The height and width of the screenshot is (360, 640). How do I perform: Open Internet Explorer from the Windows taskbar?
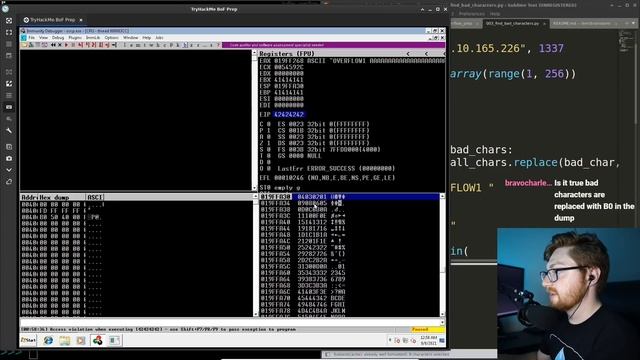click(x=48, y=340)
